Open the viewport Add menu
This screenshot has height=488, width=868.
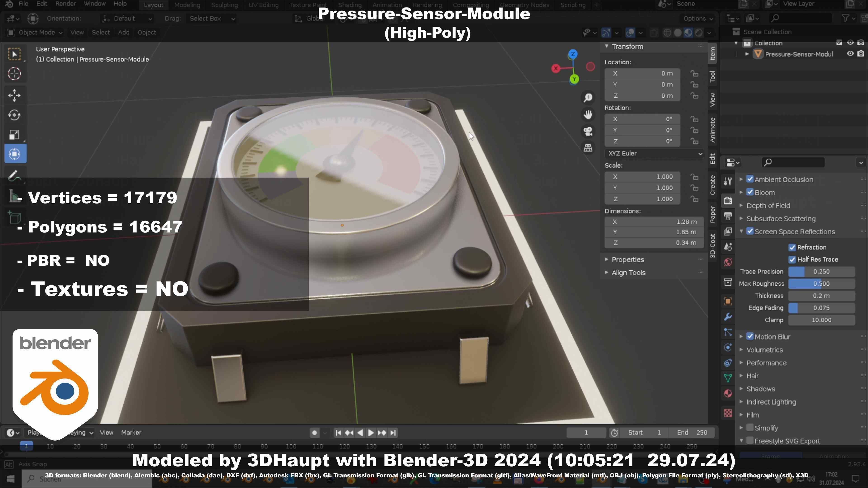click(x=124, y=33)
